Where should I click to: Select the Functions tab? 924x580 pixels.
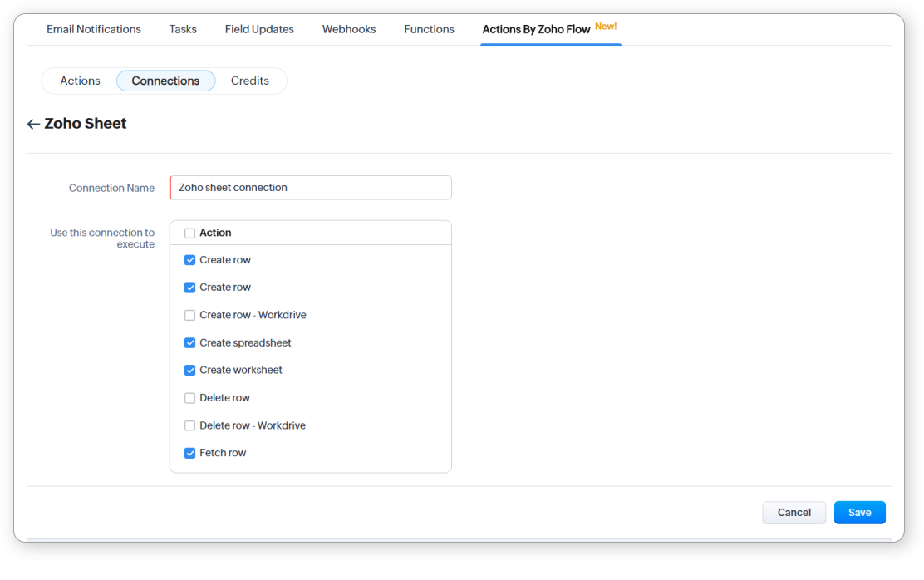pos(429,29)
